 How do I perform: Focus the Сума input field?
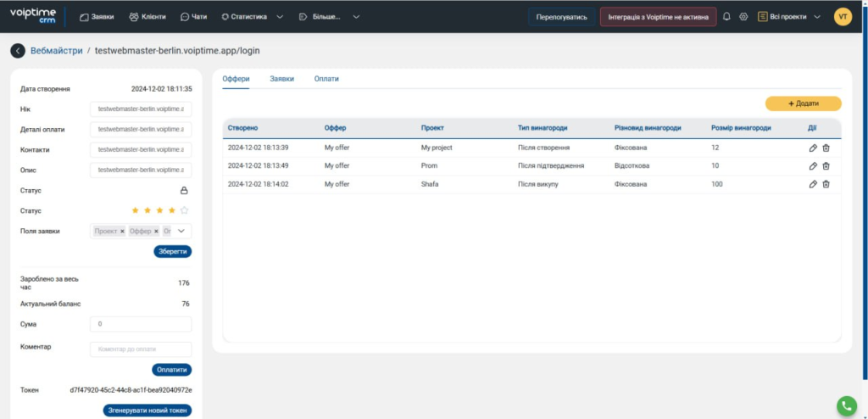coord(141,324)
